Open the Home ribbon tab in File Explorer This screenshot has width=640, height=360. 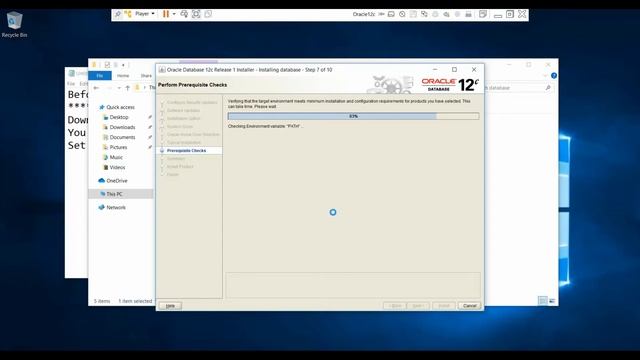click(123, 76)
